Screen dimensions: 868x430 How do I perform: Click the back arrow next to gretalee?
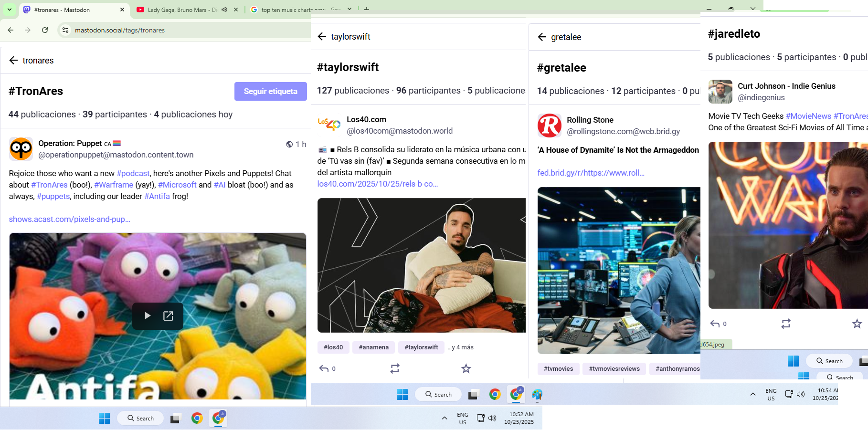tap(542, 37)
